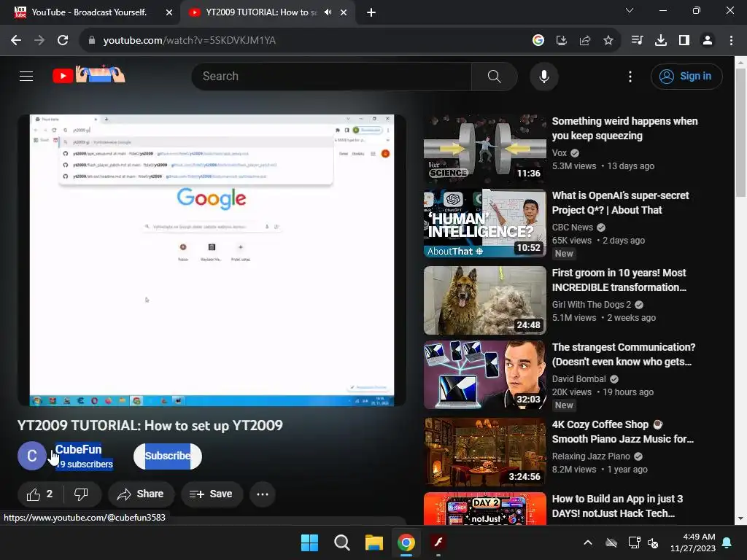Subscribe to CubeFun channel
The height and width of the screenshot is (560, 747).
[x=168, y=456]
